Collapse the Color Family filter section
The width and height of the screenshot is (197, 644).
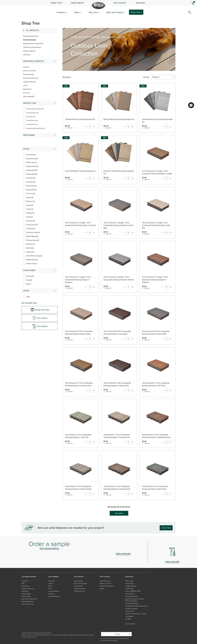click(55, 270)
